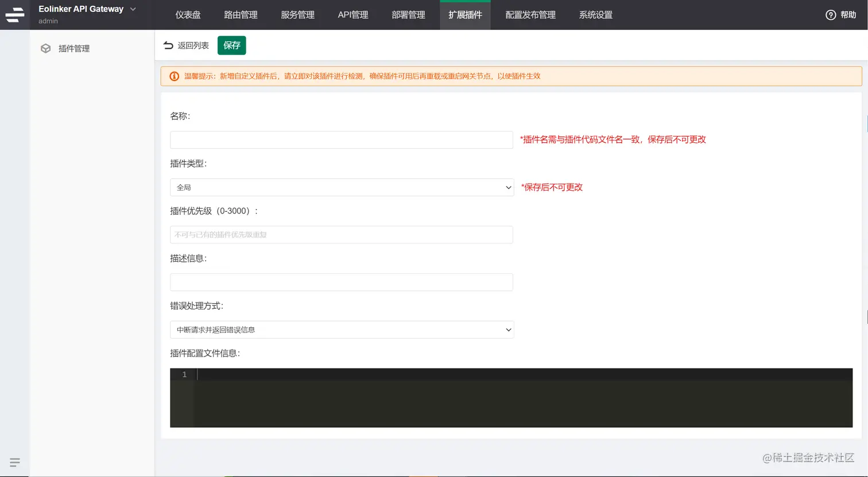Open the 错误处理方式 dropdown
868x477 pixels.
click(341, 329)
